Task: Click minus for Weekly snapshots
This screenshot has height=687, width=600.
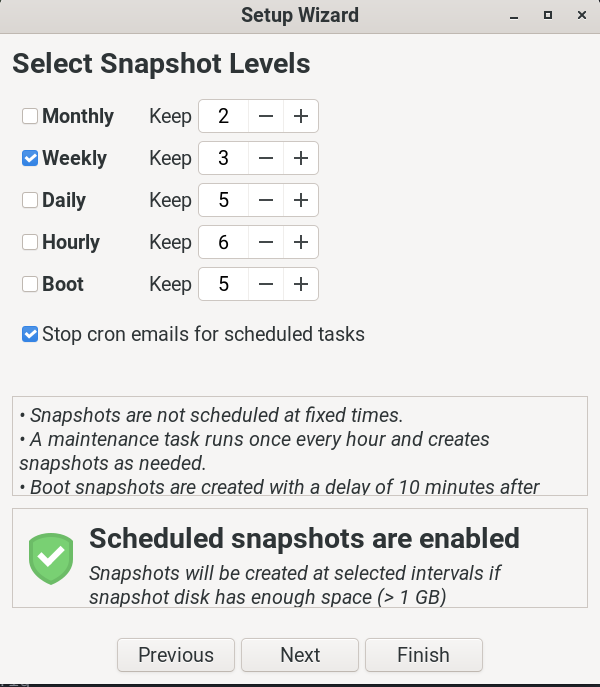Action: click(x=265, y=158)
